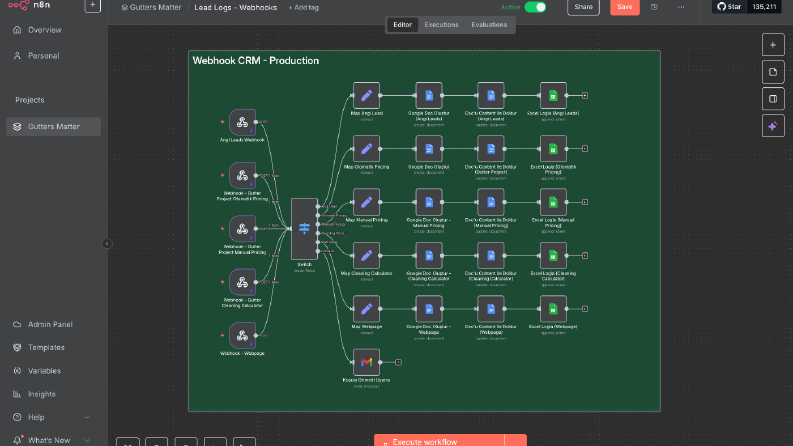This screenshot has width=793, height=446.
Task: Select Google Doc Oluştur - Cleaning Calculator node
Action: pyautogui.click(x=428, y=255)
